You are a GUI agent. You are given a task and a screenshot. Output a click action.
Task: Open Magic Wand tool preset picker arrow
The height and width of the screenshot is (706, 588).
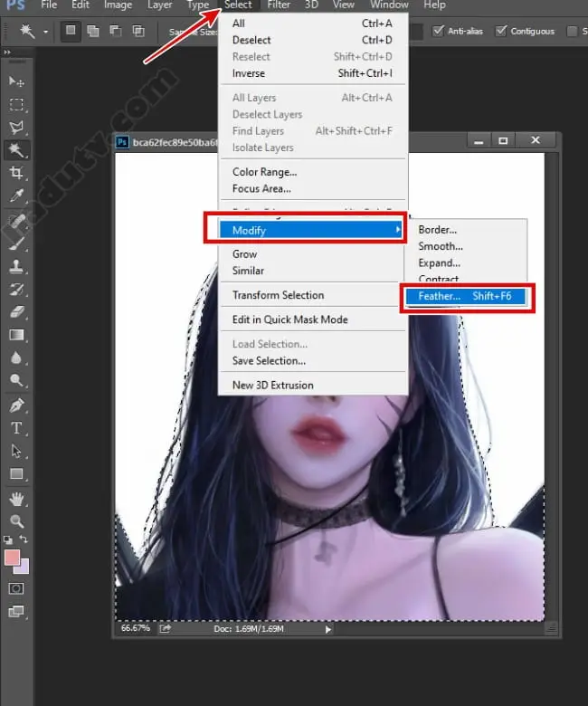(46, 32)
